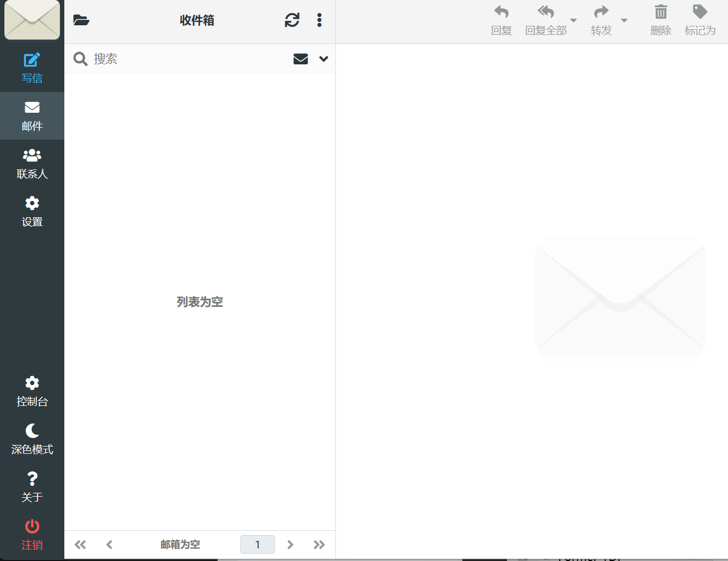
Task: Open 设置 settings in the sidebar
Action: (32, 211)
